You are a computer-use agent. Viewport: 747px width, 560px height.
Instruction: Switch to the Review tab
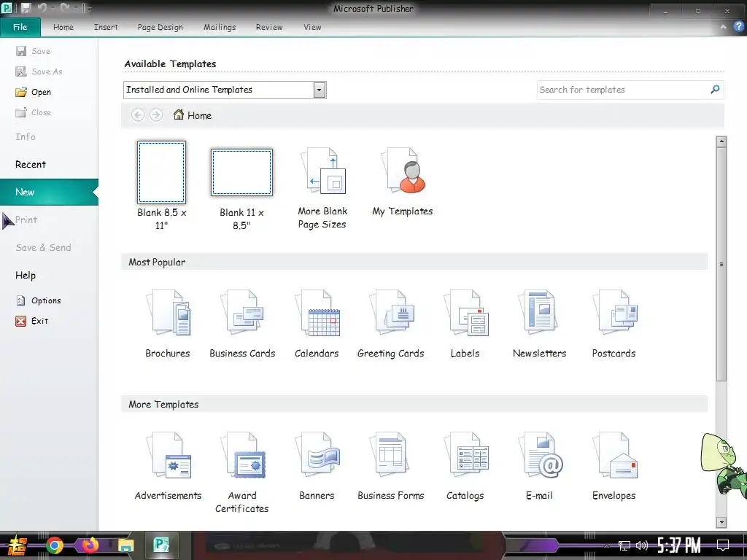coord(269,27)
